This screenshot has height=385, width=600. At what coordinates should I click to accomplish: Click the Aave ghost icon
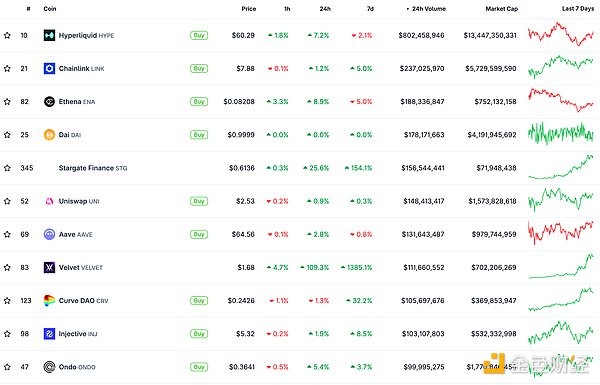click(49, 234)
